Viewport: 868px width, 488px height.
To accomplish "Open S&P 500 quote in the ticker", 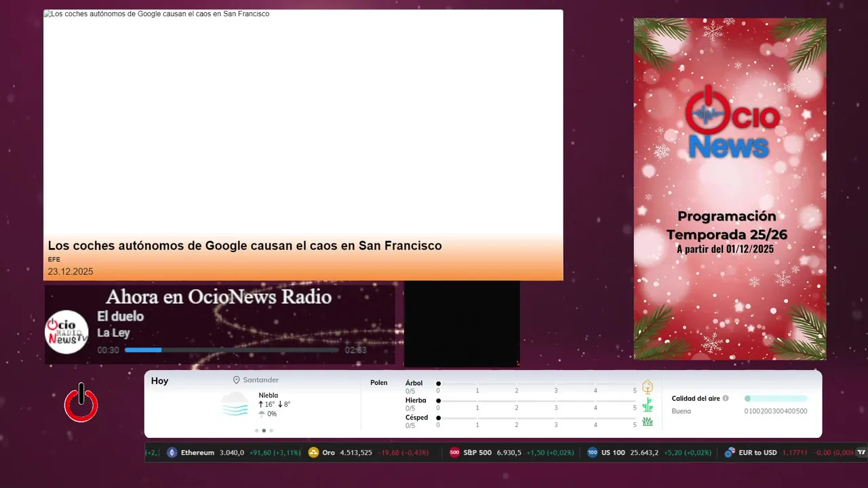I will pos(513,453).
